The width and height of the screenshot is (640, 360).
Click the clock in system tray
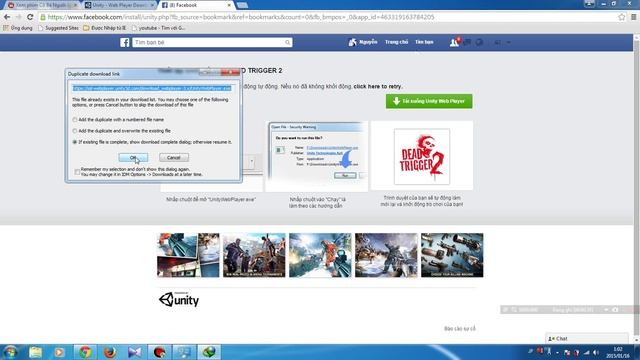[618, 352]
